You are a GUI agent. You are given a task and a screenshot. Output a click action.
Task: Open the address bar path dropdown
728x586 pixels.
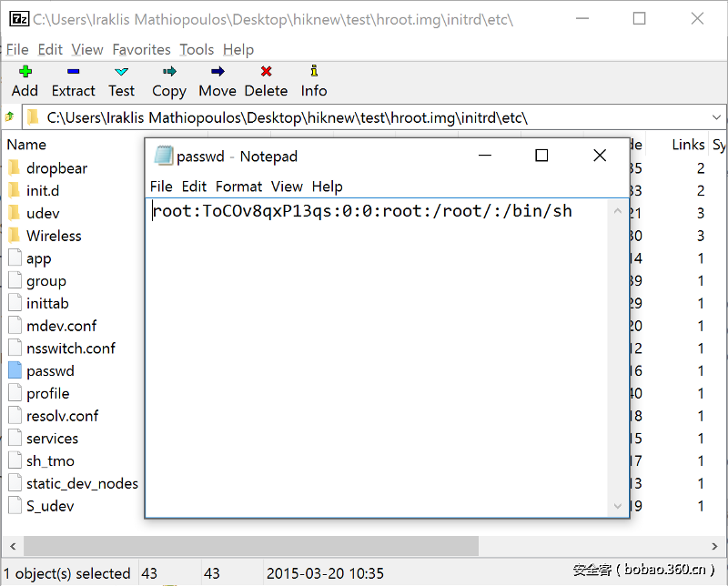pyautogui.click(x=718, y=116)
